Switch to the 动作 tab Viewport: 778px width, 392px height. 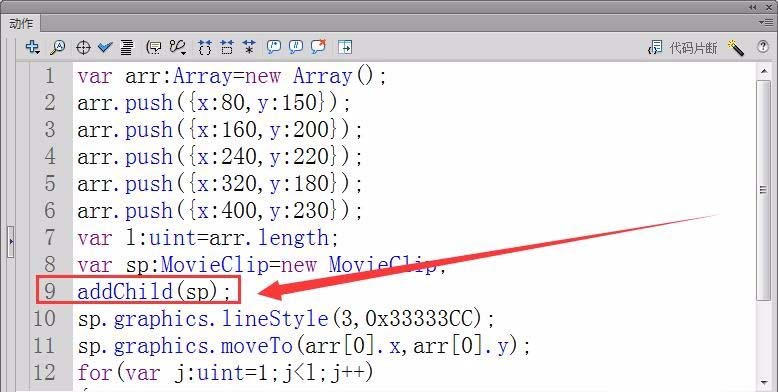[x=21, y=23]
